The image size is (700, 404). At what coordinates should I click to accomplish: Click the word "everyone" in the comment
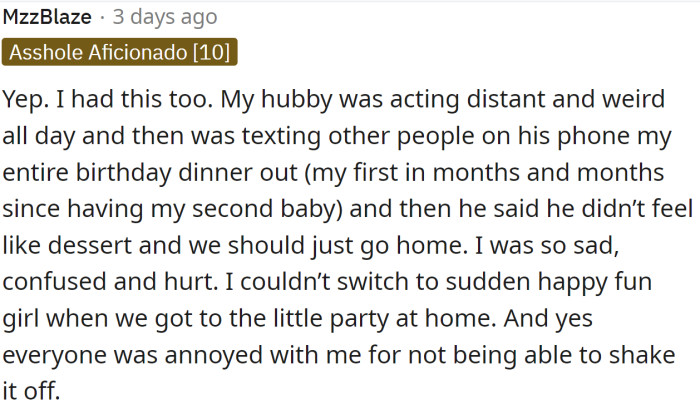[59, 354]
